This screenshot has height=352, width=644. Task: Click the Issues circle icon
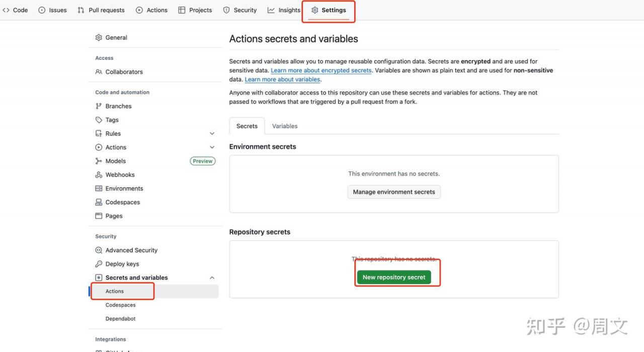pos(42,10)
